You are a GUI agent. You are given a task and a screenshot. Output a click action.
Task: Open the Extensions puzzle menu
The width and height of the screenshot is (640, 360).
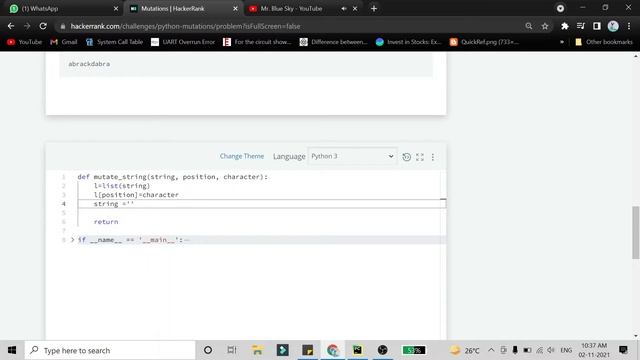tap(565, 26)
